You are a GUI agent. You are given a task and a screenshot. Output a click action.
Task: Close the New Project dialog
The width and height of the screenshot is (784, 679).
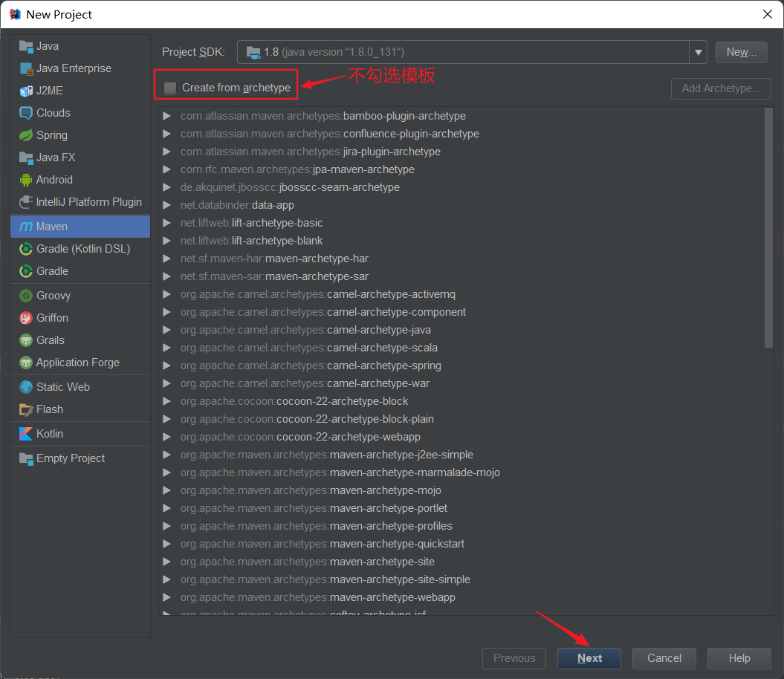click(x=768, y=14)
